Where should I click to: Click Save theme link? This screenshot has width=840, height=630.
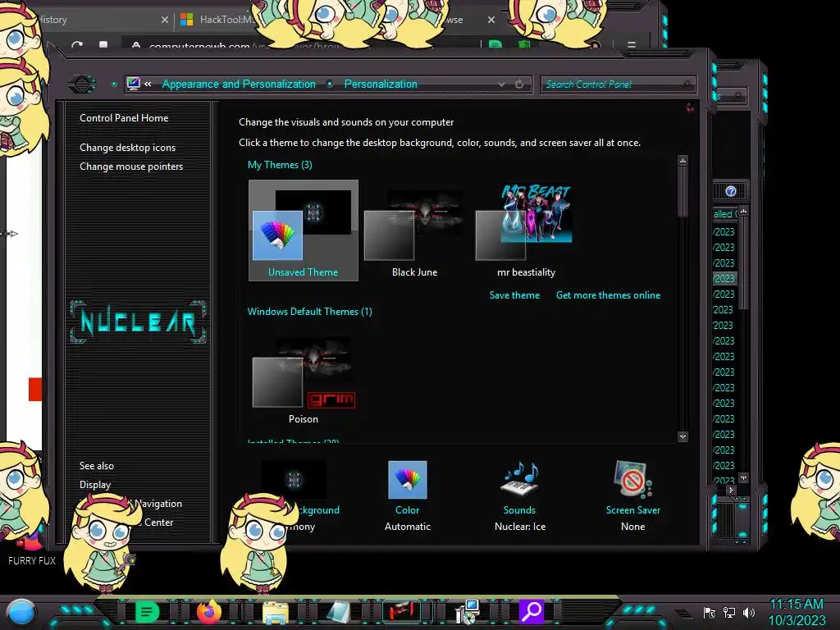[x=514, y=295]
